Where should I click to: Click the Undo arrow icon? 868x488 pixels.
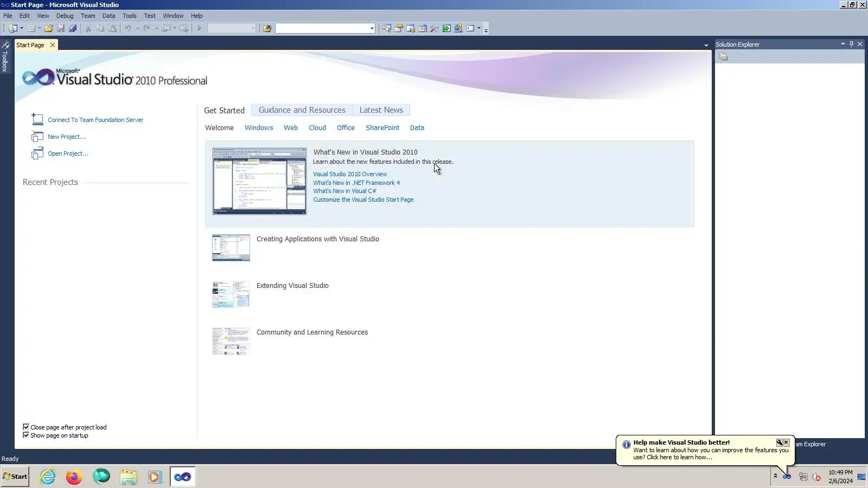point(128,28)
